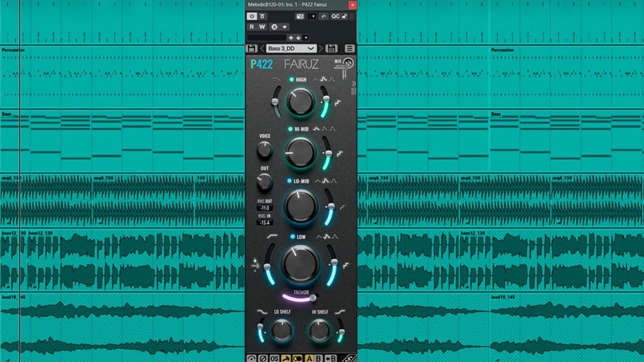This screenshot has width=644, height=362.
Task: Click the phase invert Ø button
Action: [x=263, y=358]
